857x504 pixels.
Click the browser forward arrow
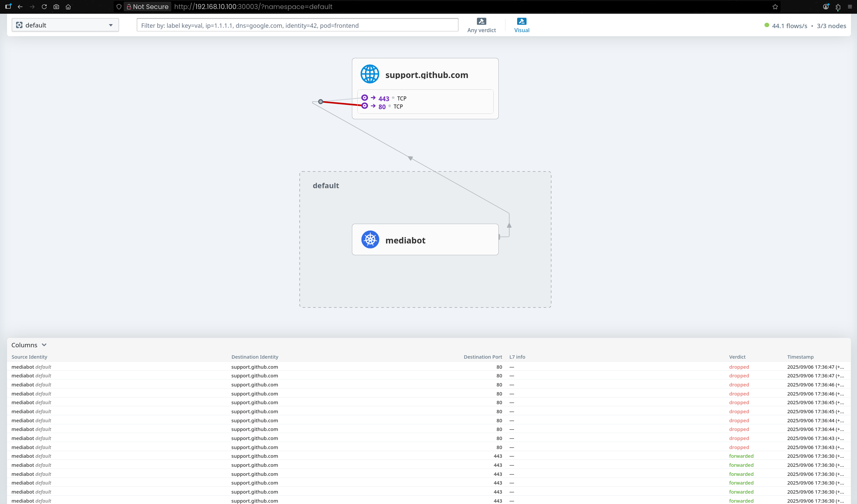32,7
